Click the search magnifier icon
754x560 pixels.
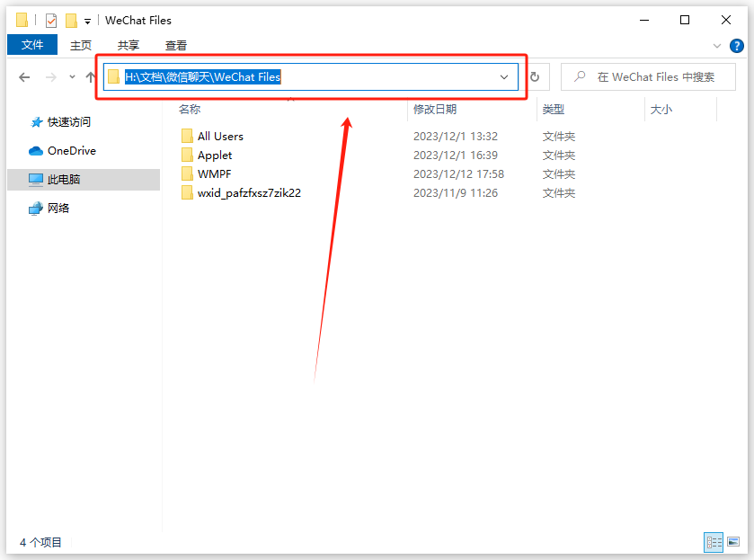[580, 76]
